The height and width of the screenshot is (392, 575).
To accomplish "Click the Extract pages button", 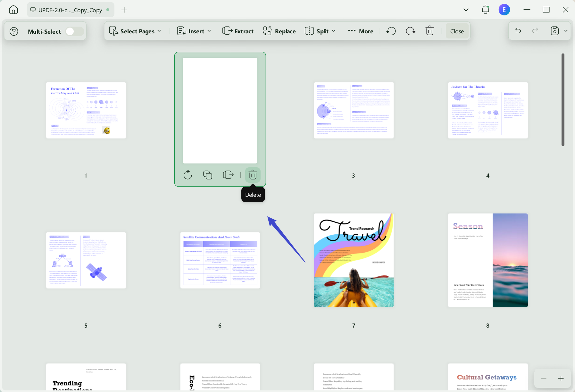I will 238,31.
